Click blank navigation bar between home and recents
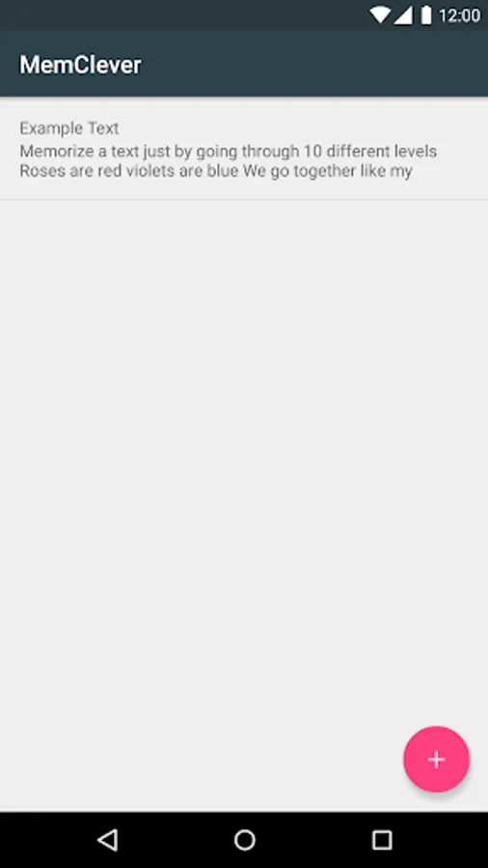Viewport: 488px width, 868px height. [313, 840]
